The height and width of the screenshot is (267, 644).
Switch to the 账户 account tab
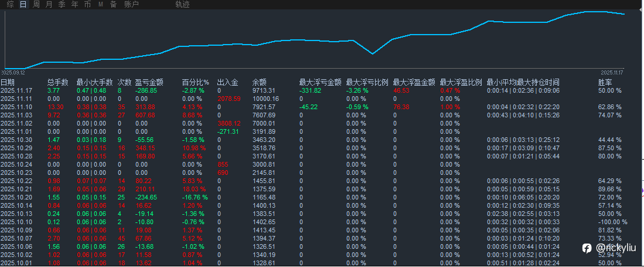pos(131,5)
